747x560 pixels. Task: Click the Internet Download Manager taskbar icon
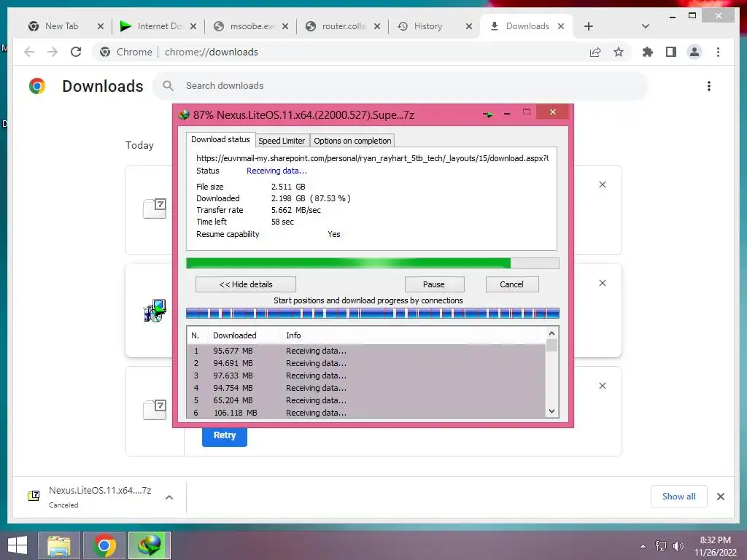(x=150, y=545)
